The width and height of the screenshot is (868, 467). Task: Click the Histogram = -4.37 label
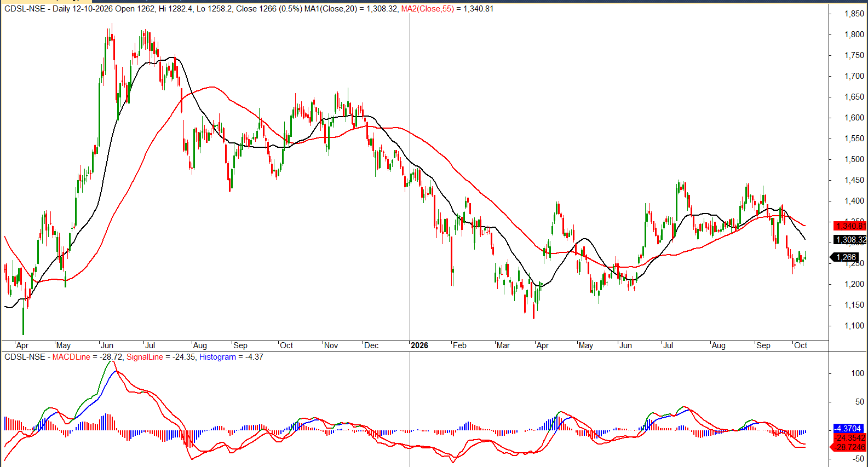point(231,357)
